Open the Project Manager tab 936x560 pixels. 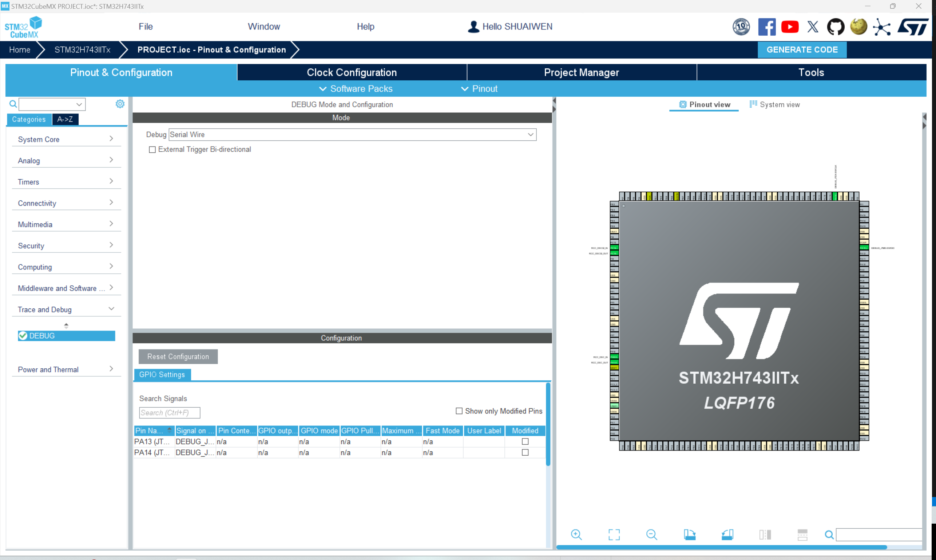580,73
